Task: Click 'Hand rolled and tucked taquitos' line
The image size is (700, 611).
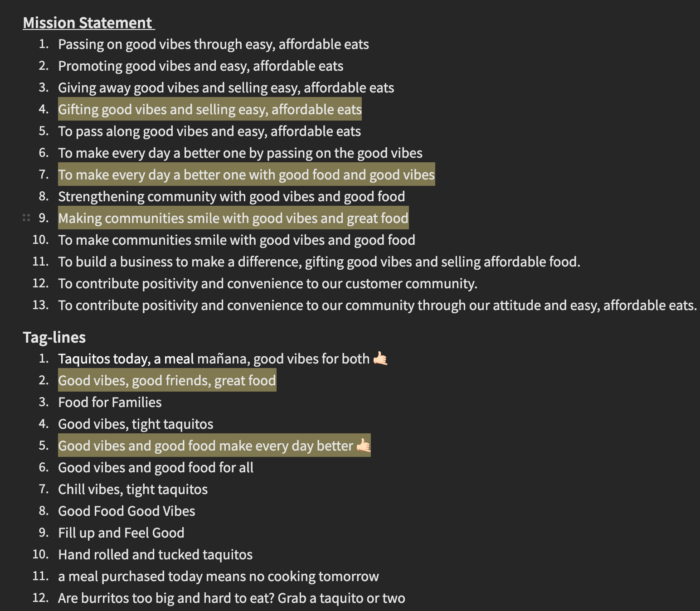Action: [155, 555]
